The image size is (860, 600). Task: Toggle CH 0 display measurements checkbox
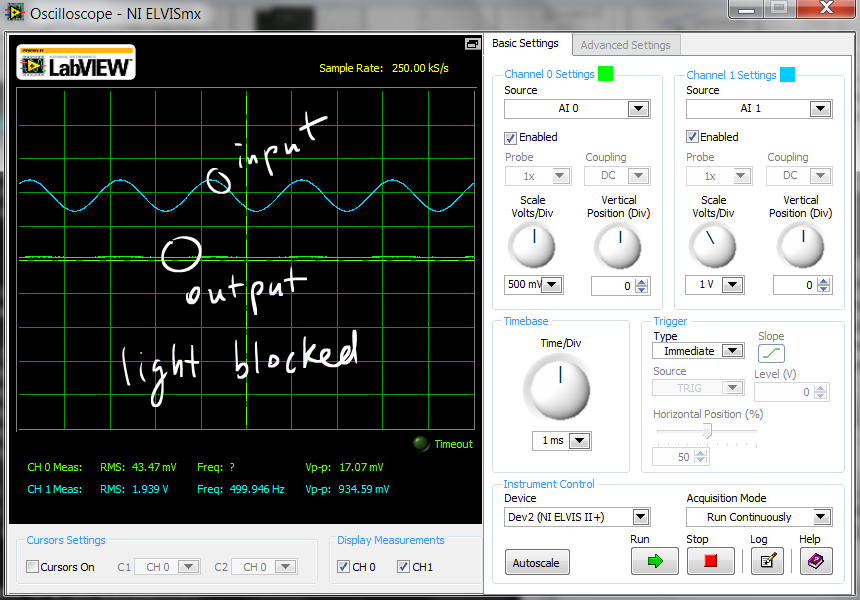click(343, 567)
